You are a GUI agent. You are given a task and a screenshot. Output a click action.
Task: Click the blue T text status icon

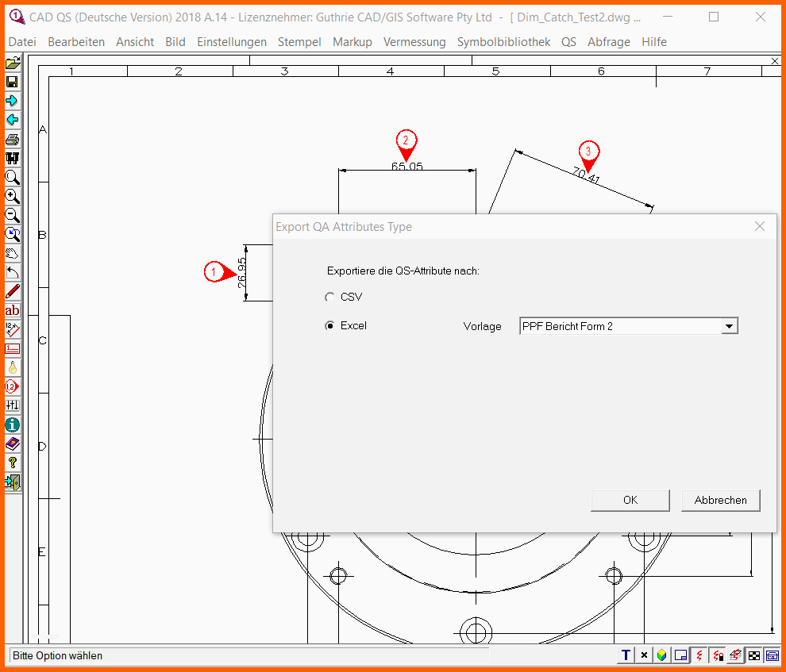coord(626,655)
